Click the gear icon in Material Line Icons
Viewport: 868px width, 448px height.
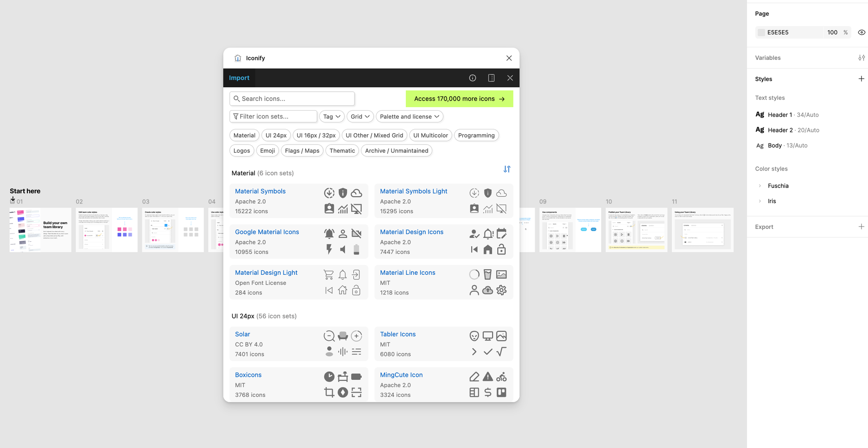point(501,290)
